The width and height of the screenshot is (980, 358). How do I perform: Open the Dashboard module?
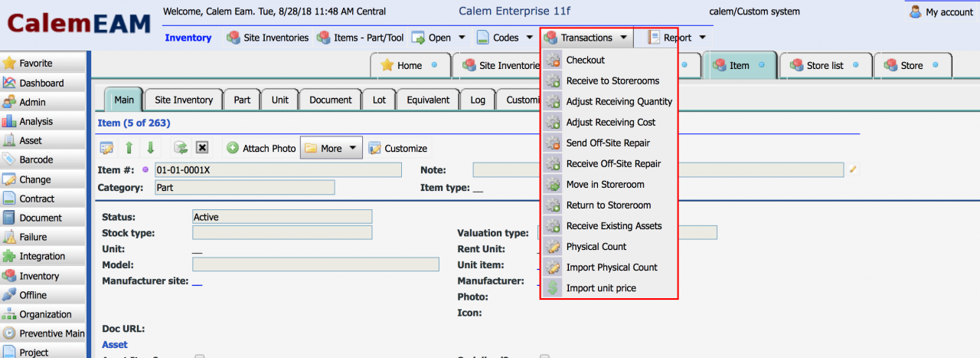(43, 83)
